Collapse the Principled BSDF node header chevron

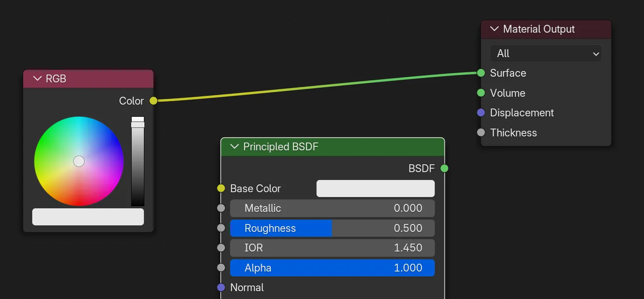[234, 147]
